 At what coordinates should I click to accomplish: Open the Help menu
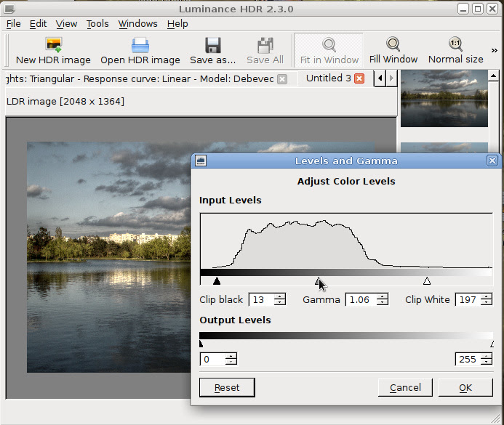tap(177, 24)
